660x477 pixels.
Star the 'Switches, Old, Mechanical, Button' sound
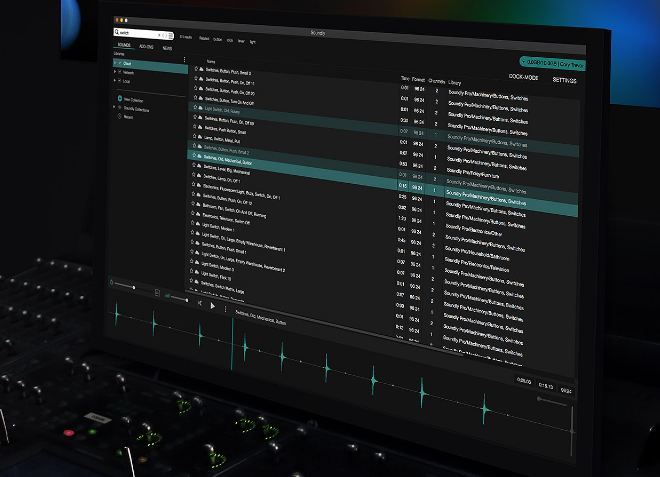point(196,157)
